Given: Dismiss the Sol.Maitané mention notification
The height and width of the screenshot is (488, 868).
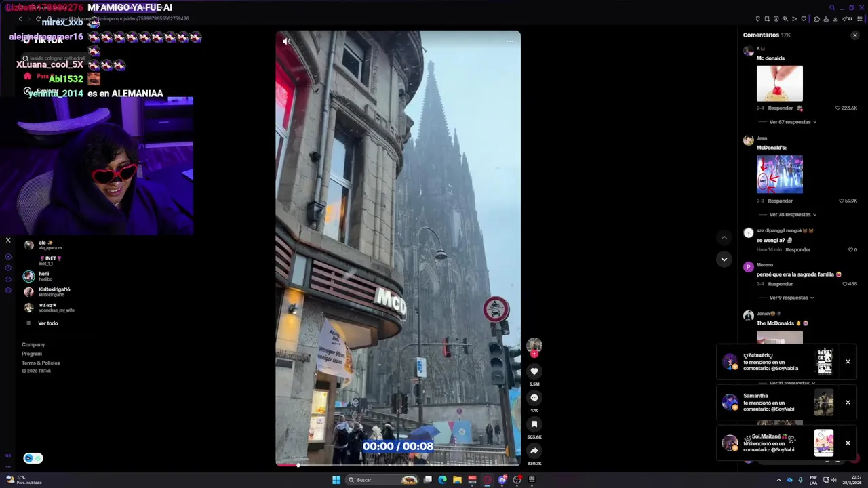Looking at the screenshot, I should click(848, 443).
